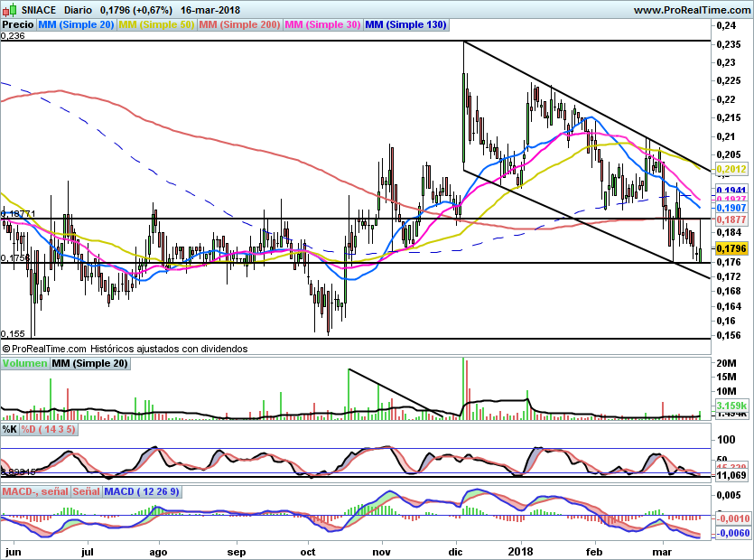Click the 3.159k volume value tag

coord(731,406)
